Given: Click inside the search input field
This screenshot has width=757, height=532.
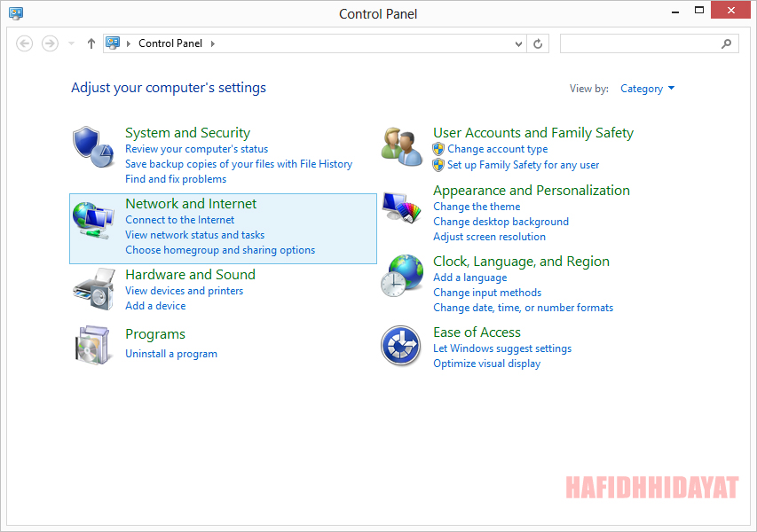Looking at the screenshot, I should click(x=639, y=43).
